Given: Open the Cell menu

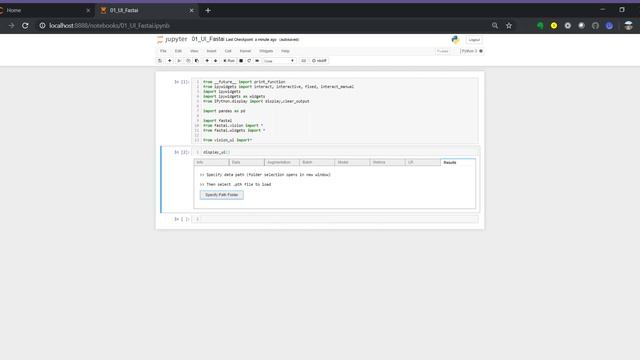Looking at the screenshot, I should click(x=228, y=51).
